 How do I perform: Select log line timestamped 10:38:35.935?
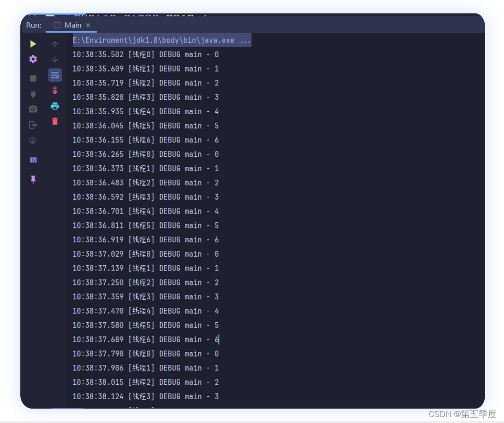tap(146, 112)
